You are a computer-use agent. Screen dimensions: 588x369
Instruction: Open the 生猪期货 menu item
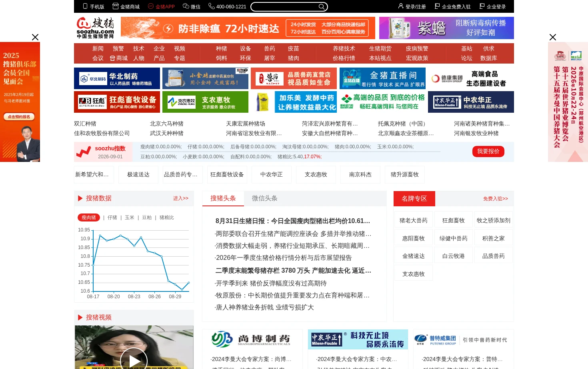[380, 48]
